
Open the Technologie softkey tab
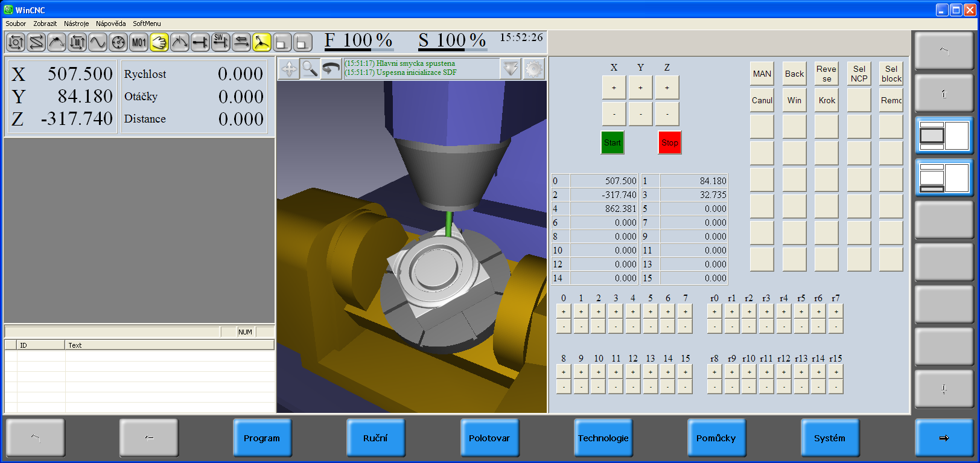(x=603, y=438)
